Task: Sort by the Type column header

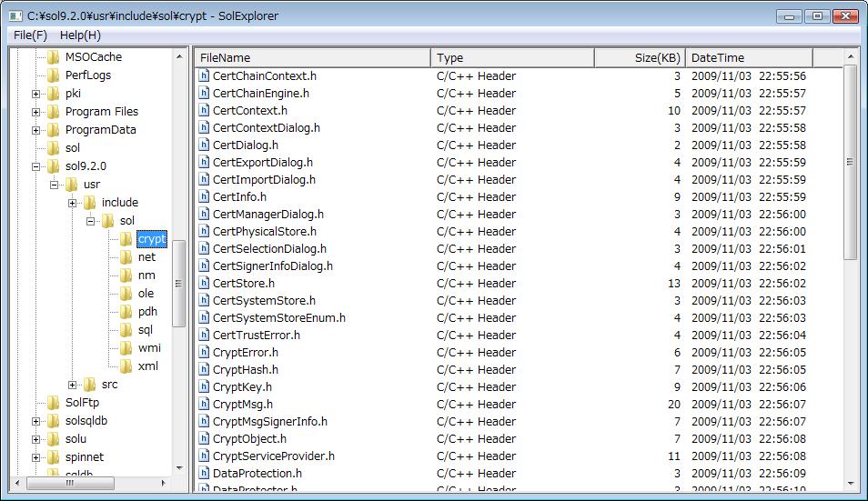Action: pos(512,57)
